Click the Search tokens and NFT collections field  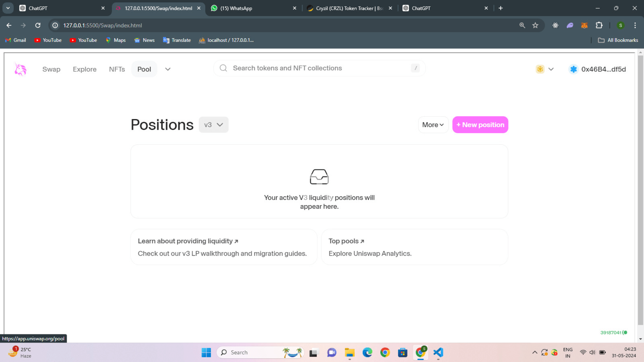pyautogui.click(x=319, y=68)
